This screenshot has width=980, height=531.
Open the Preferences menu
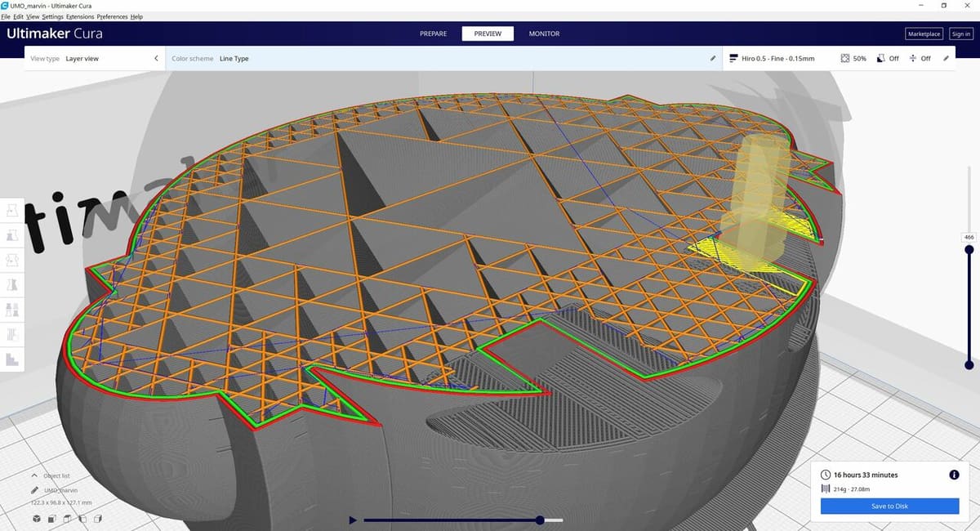(113, 16)
